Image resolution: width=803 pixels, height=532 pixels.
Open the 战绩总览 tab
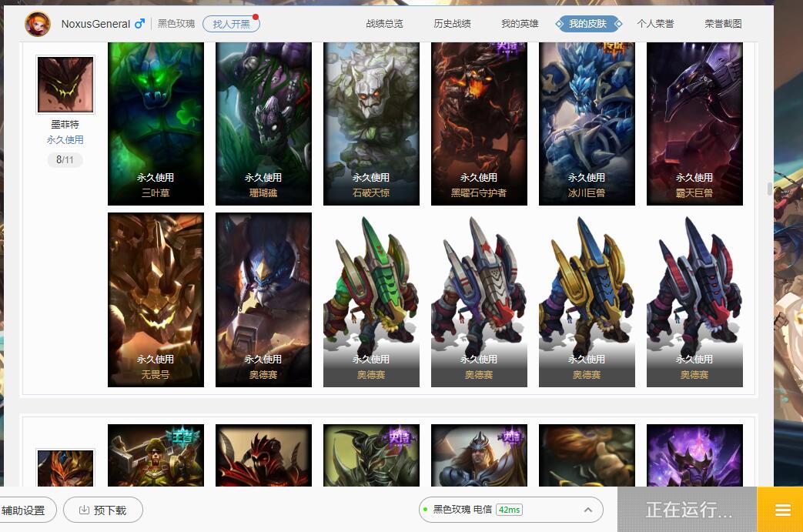(x=384, y=24)
